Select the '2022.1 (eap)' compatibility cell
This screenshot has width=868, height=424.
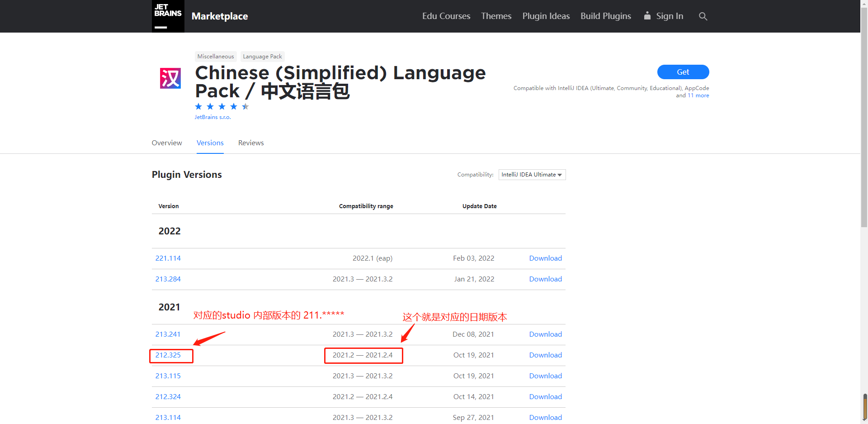coord(373,258)
